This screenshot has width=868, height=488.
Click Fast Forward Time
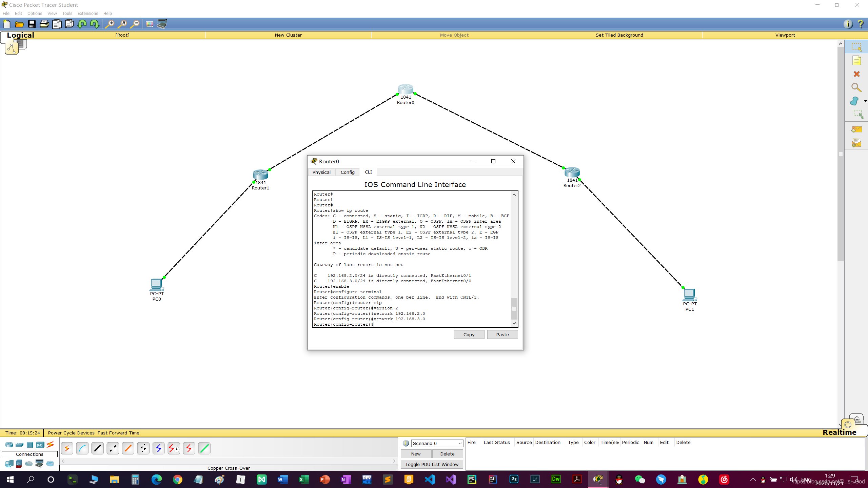(x=118, y=433)
